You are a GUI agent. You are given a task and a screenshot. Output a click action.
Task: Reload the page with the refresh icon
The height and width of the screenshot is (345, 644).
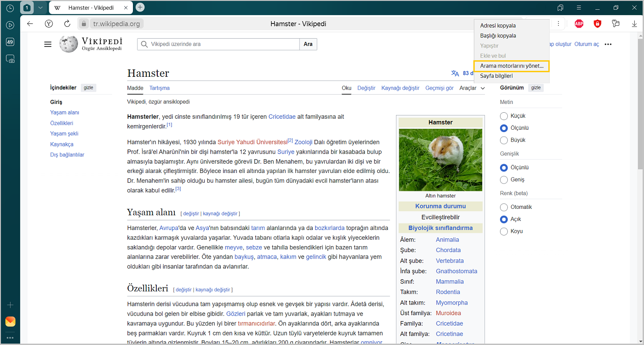click(67, 24)
